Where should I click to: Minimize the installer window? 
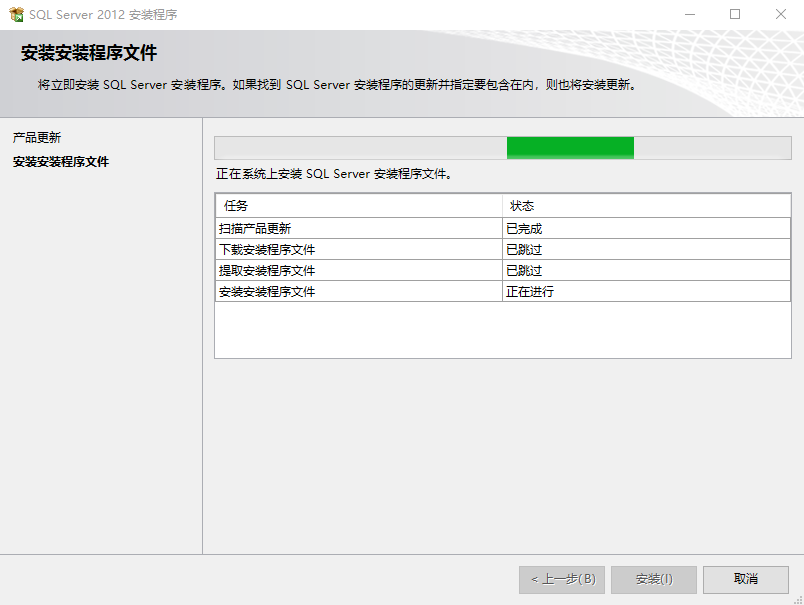[x=688, y=14]
